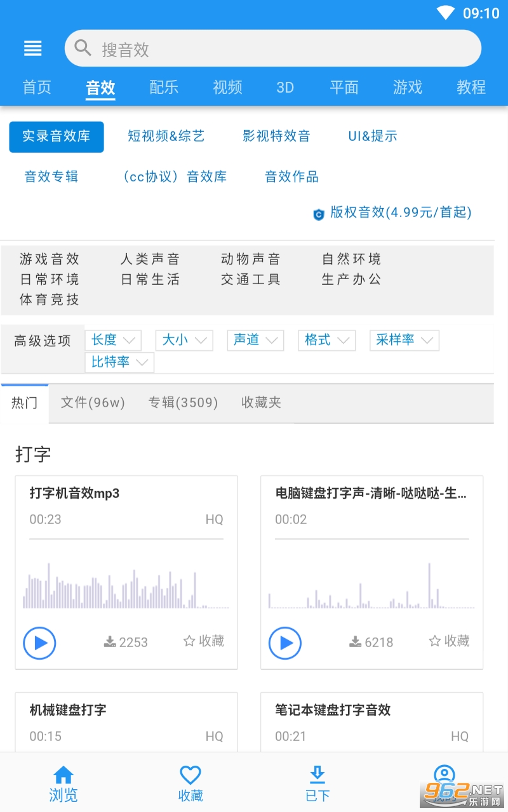The width and height of the screenshot is (508, 812).
Task: Expand the 长度 dropdown filter
Action: [x=113, y=340]
